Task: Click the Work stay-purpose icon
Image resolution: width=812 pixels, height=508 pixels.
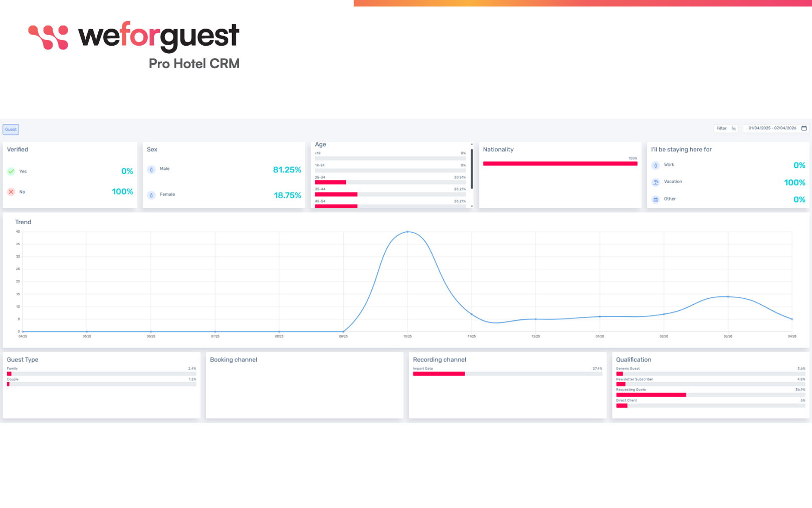Action: (656, 165)
